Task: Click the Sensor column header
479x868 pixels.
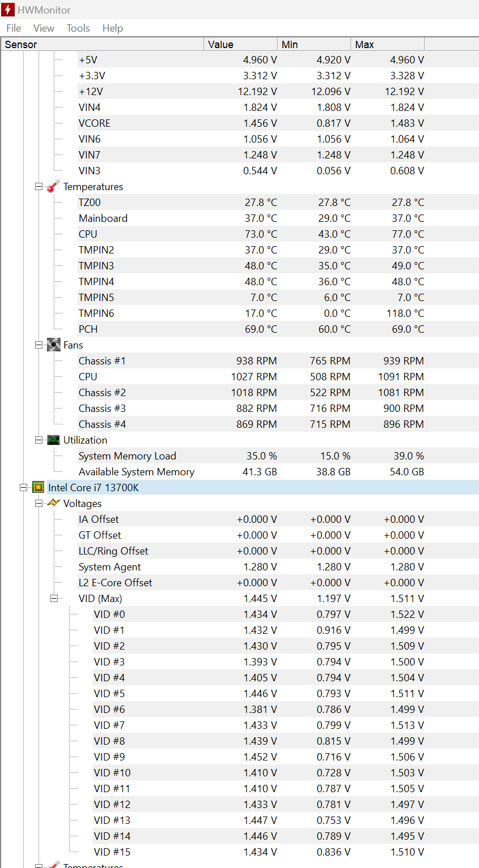Action: click(102, 44)
